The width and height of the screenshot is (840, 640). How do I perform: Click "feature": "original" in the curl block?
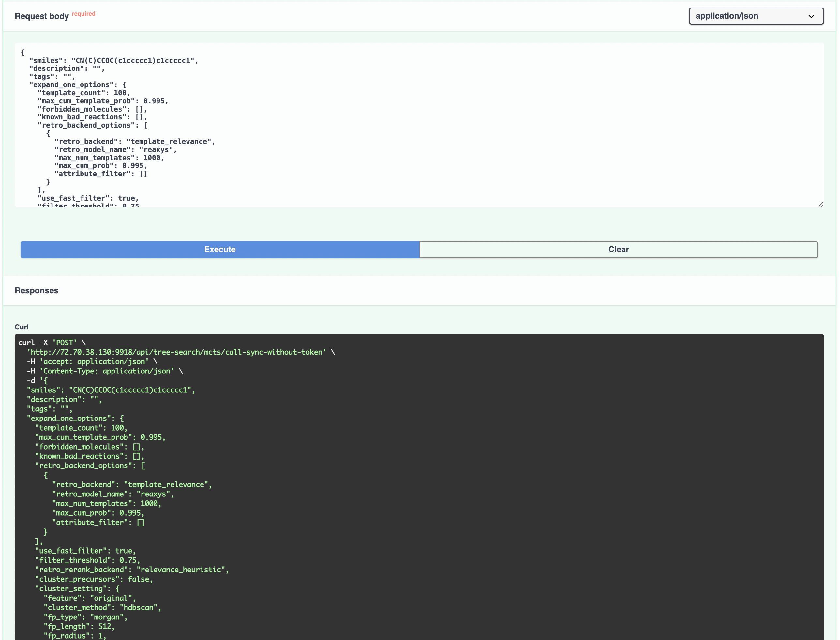pyautogui.click(x=90, y=598)
